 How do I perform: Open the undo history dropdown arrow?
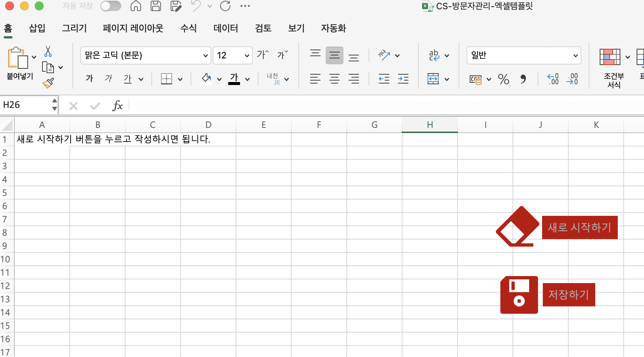210,6
